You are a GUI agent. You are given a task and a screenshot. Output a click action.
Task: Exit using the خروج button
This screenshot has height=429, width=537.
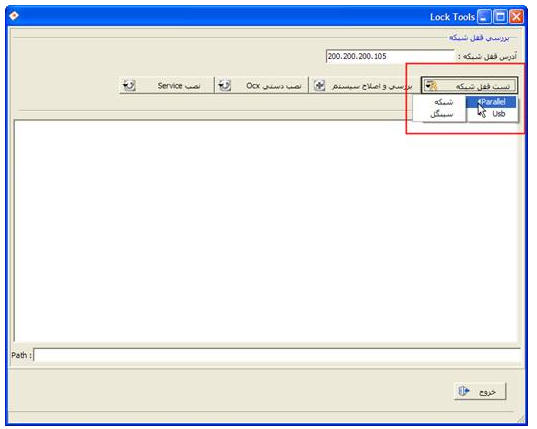(x=480, y=391)
